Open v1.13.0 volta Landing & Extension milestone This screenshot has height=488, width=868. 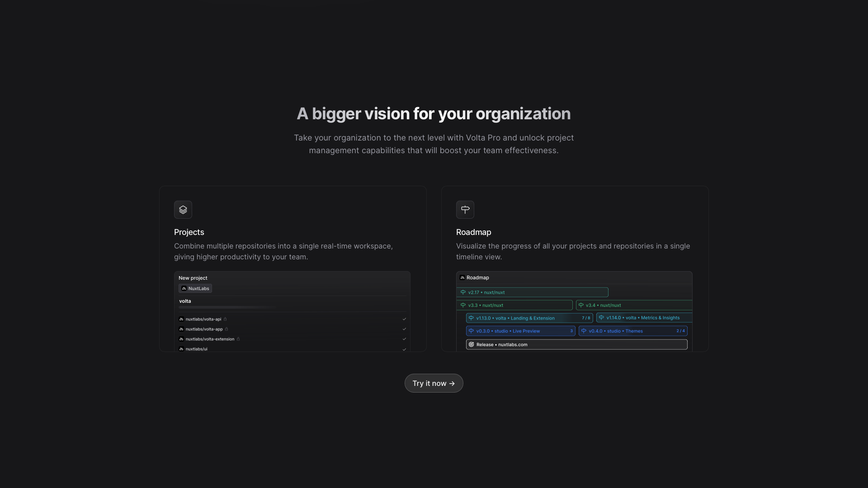529,318
